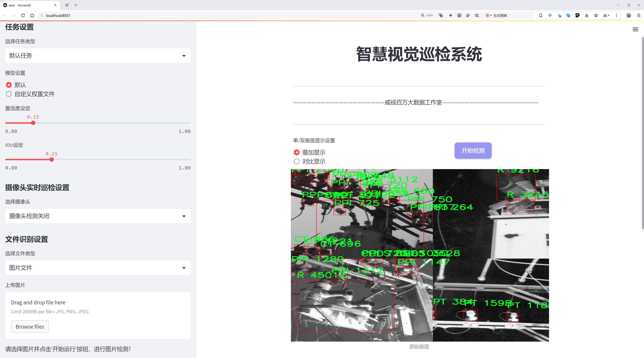
Task: Click the 置信度 confidence slider handle
Action: coord(33,123)
